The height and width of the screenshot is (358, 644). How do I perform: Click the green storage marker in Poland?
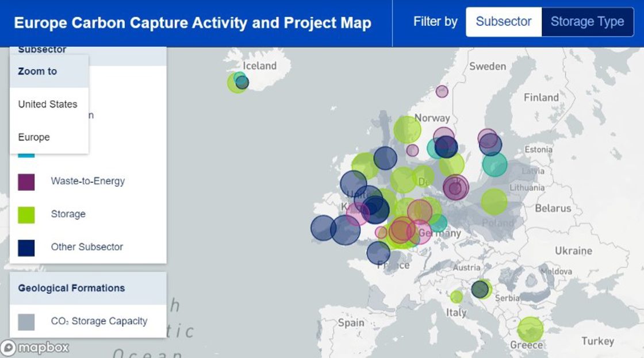click(494, 202)
